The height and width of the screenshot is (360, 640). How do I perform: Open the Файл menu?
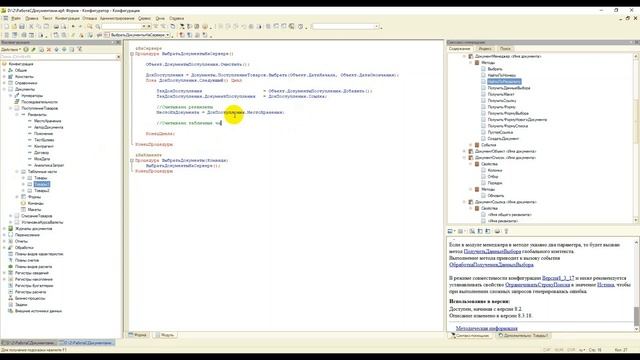point(16,18)
